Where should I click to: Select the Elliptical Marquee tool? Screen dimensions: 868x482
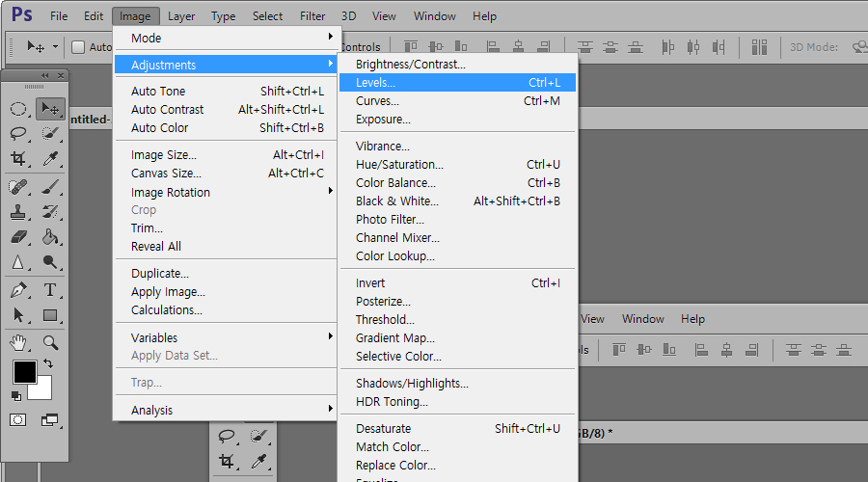click(18, 109)
